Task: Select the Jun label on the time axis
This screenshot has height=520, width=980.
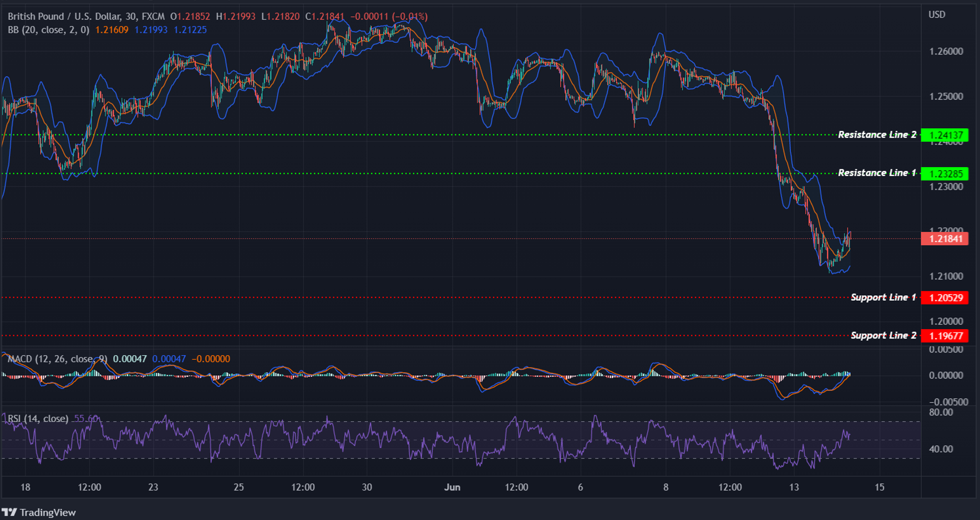Action: (x=453, y=487)
